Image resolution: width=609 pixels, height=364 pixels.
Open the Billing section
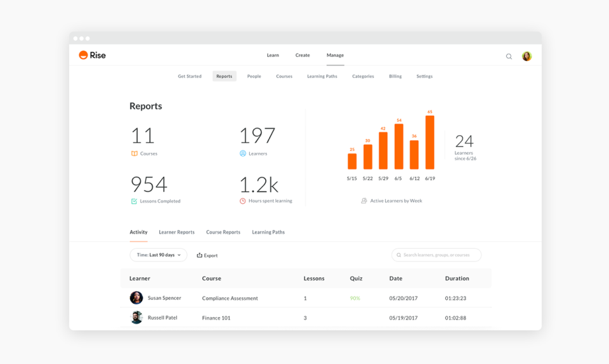(x=395, y=77)
